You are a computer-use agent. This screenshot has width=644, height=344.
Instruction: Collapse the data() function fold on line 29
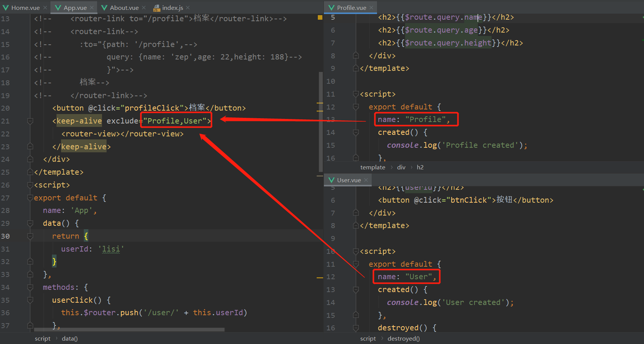tap(30, 224)
